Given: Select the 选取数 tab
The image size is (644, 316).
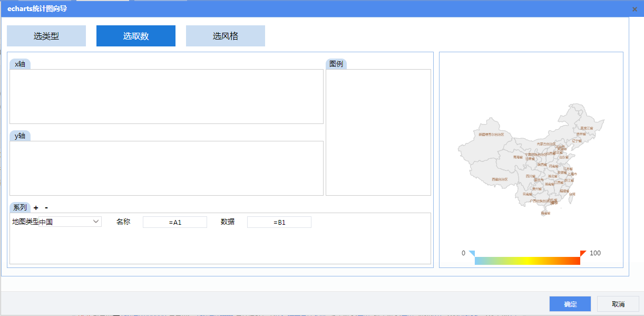Looking at the screenshot, I should click(136, 36).
